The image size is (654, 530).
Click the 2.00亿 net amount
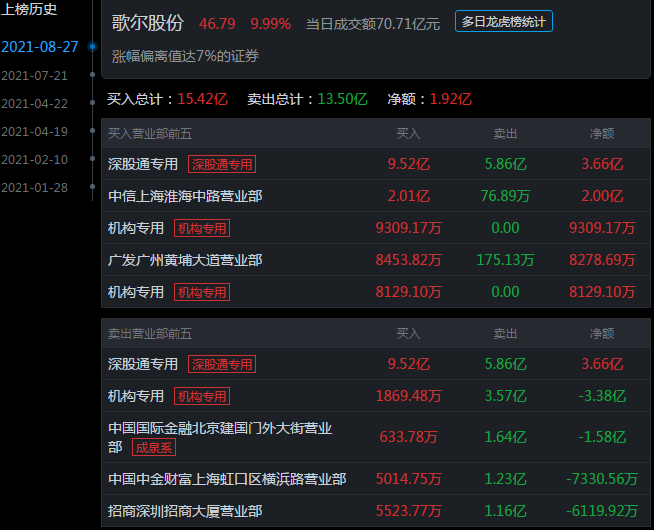point(602,196)
